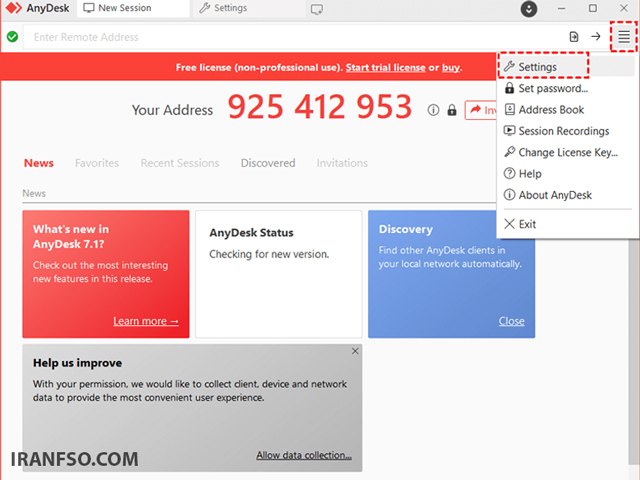Open Help from the menu

pyautogui.click(x=566, y=173)
